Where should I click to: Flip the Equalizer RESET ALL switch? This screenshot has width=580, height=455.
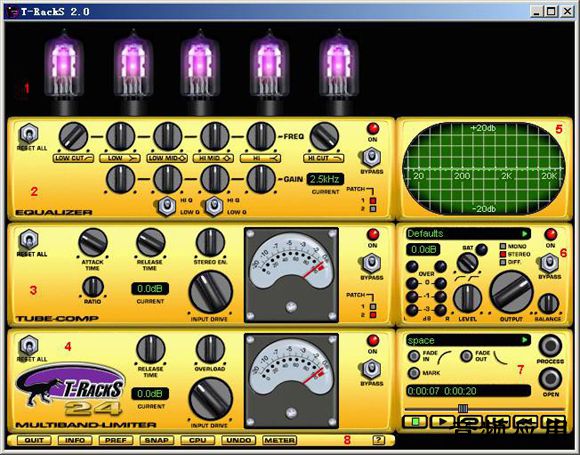pos(29,134)
